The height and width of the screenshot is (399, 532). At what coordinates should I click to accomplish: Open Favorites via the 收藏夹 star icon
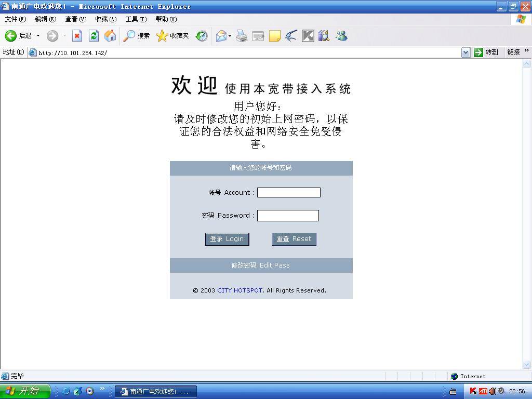click(162, 36)
